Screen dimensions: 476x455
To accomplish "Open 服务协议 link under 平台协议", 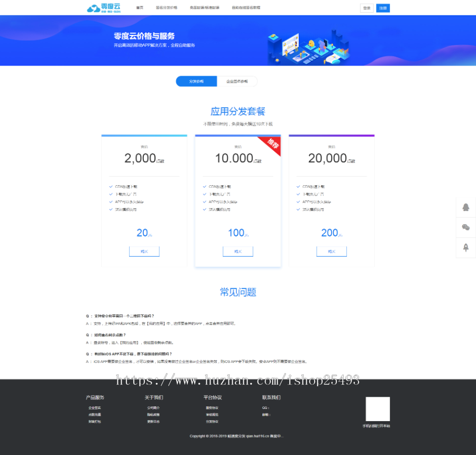I will pyautogui.click(x=212, y=408).
